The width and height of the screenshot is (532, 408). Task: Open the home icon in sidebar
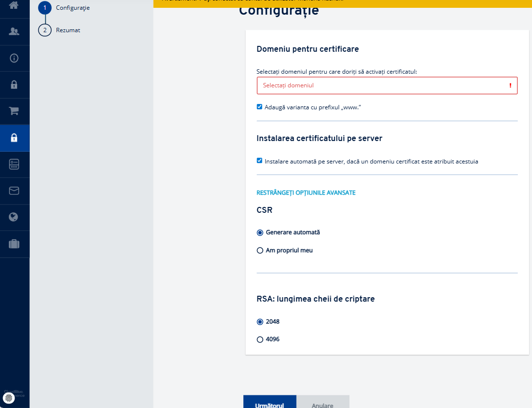click(x=14, y=5)
